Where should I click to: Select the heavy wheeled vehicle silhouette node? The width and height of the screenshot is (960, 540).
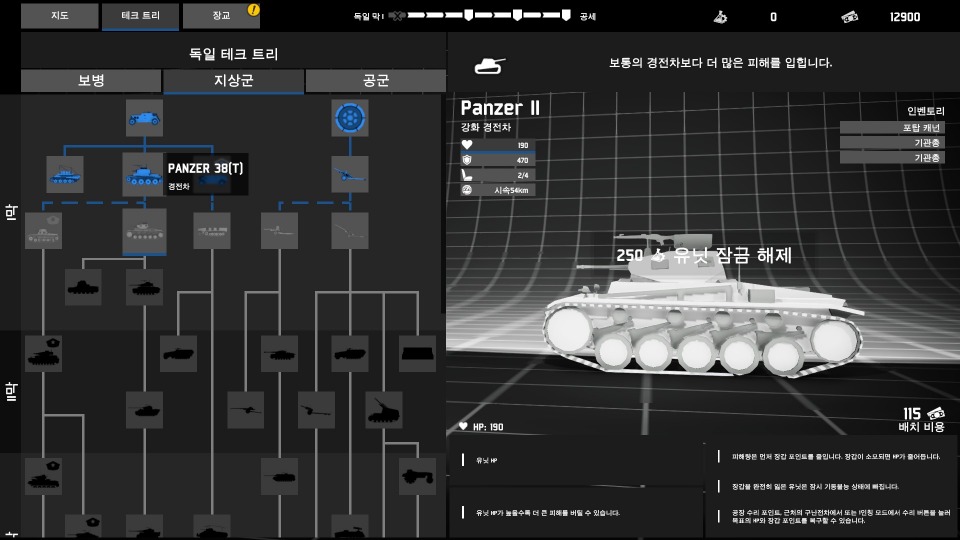click(418, 476)
